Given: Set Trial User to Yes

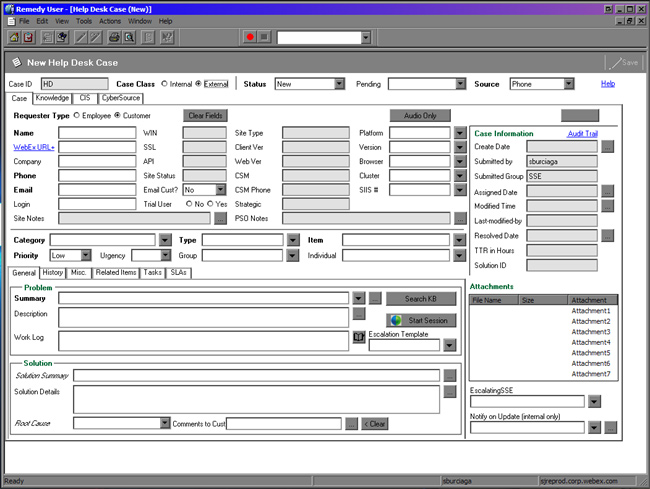Looking at the screenshot, I should tap(208, 203).
